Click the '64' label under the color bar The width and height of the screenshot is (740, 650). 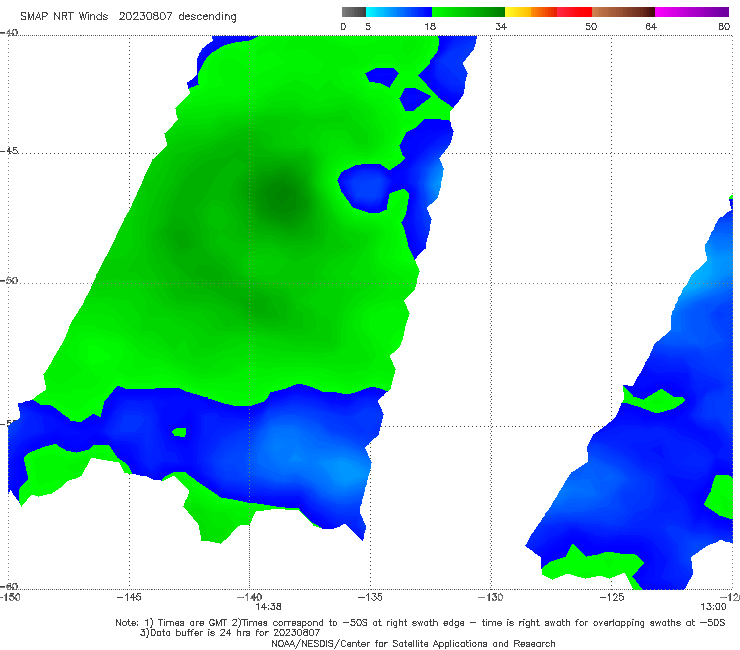click(x=651, y=26)
